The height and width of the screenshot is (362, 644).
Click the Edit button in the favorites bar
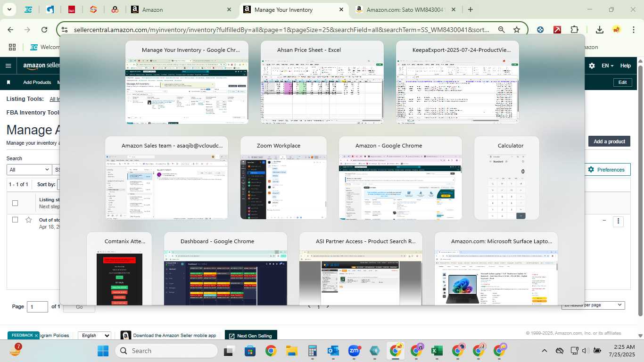622,82
